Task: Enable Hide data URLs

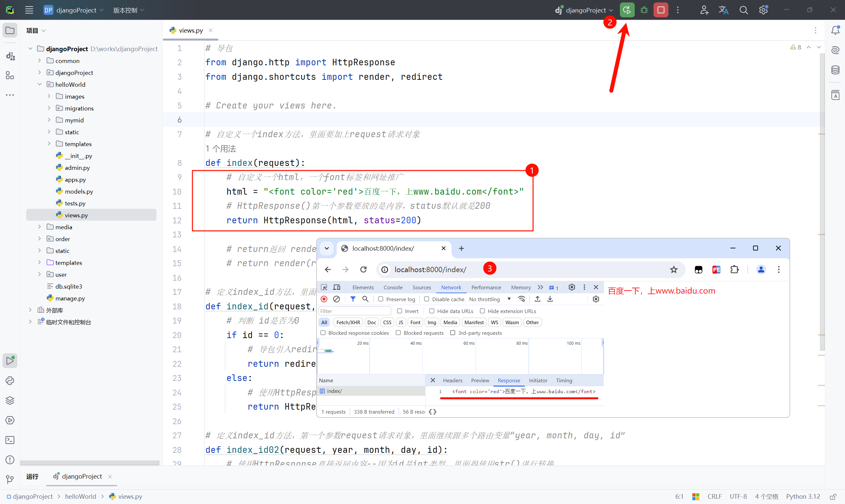Action: (x=432, y=311)
